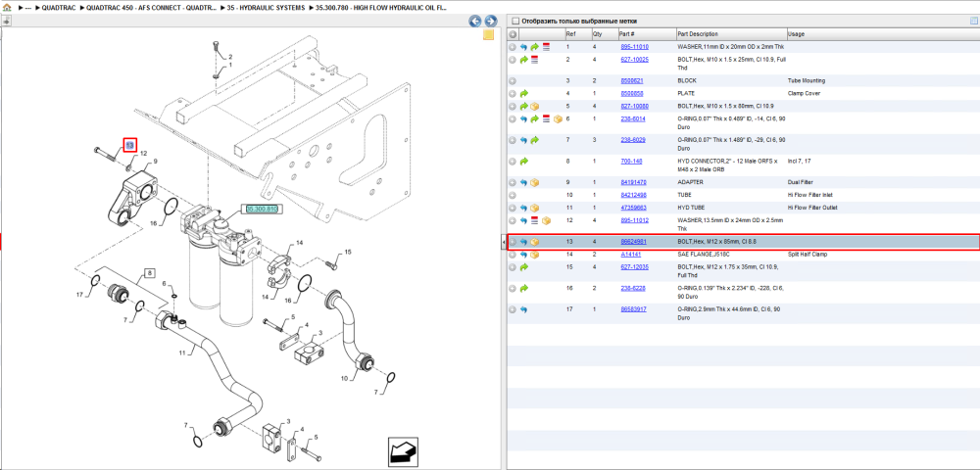Open part number 700-148 link
Image resolution: width=980 pixels, height=470 pixels.
point(630,161)
